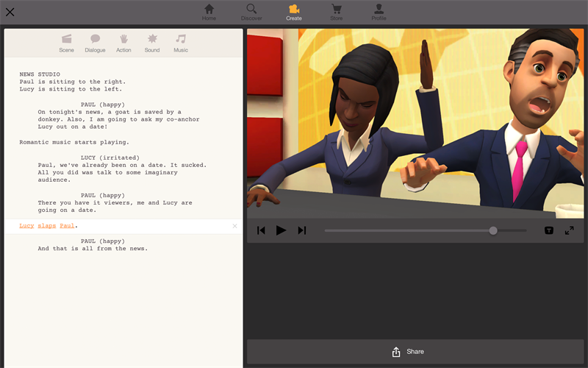Open the Discover tab
Image resolution: width=588 pixels, height=368 pixels.
click(251, 12)
